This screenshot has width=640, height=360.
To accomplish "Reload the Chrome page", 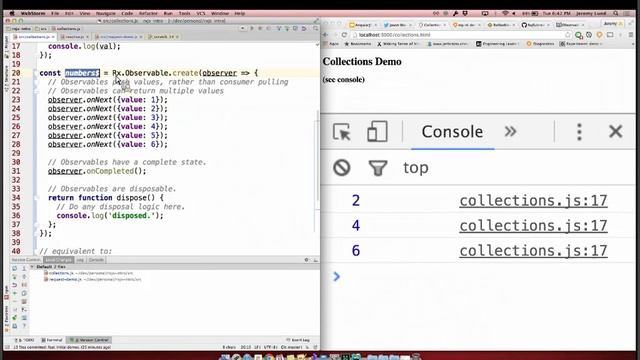I will (344, 35).
